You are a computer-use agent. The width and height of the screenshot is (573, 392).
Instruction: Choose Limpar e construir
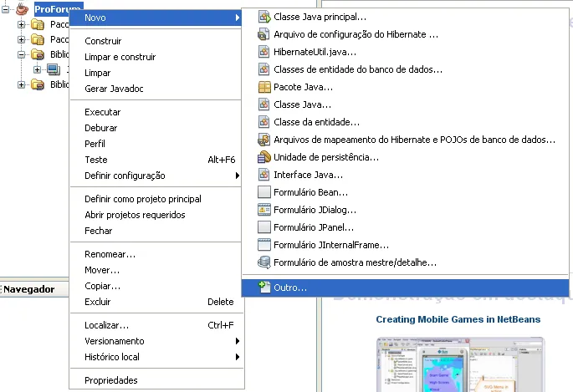tap(157, 57)
